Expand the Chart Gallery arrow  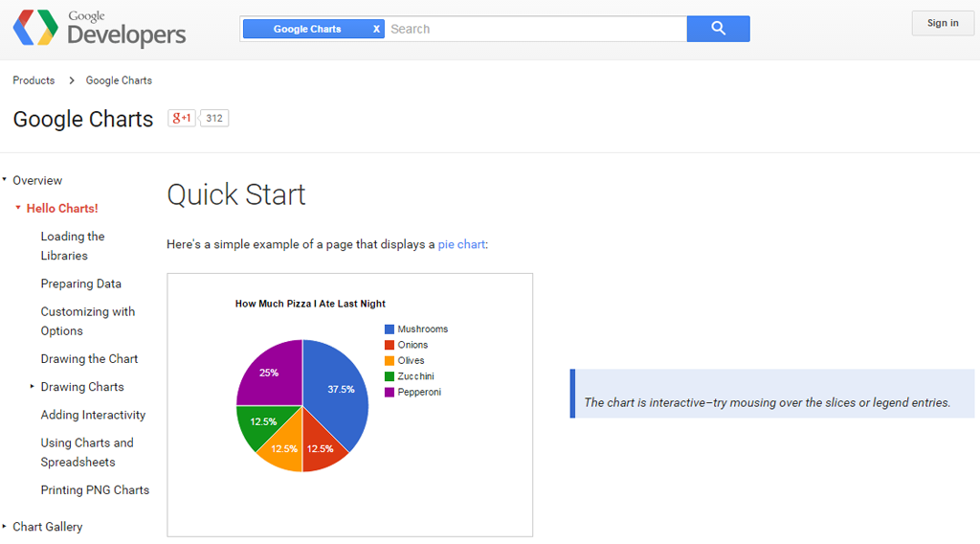pyautogui.click(x=5, y=527)
